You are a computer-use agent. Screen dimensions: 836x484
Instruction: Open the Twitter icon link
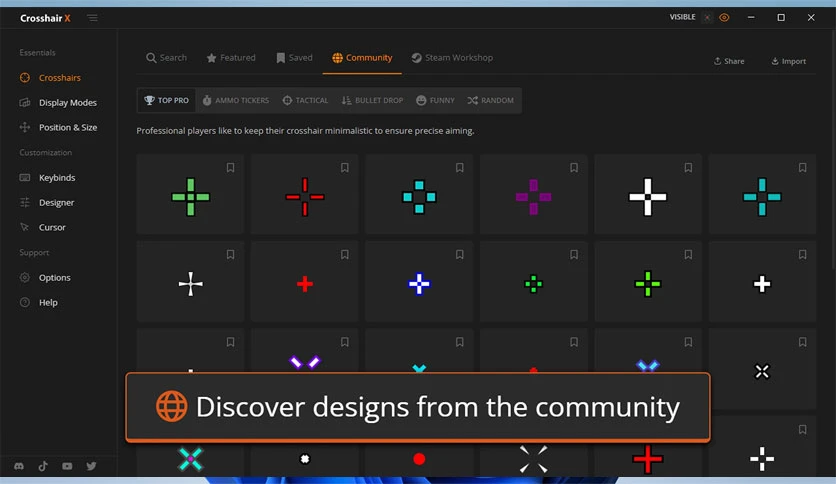tap(92, 466)
